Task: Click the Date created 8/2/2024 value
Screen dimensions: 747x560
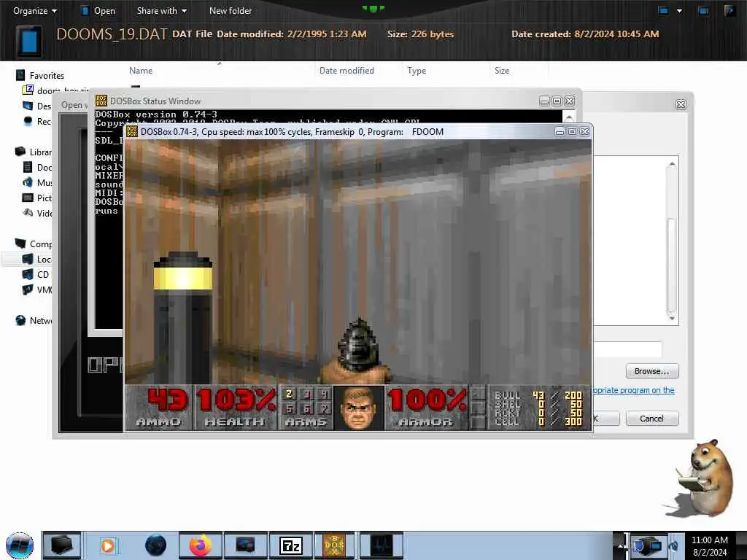Action: pyautogui.click(x=616, y=34)
